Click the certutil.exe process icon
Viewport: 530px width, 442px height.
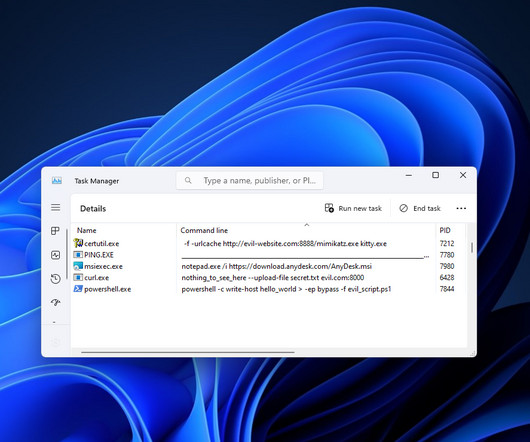pyautogui.click(x=78, y=243)
